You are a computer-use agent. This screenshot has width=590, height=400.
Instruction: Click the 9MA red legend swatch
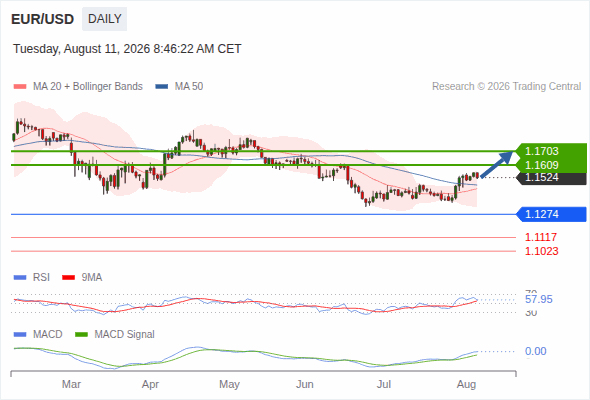[x=68, y=278]
